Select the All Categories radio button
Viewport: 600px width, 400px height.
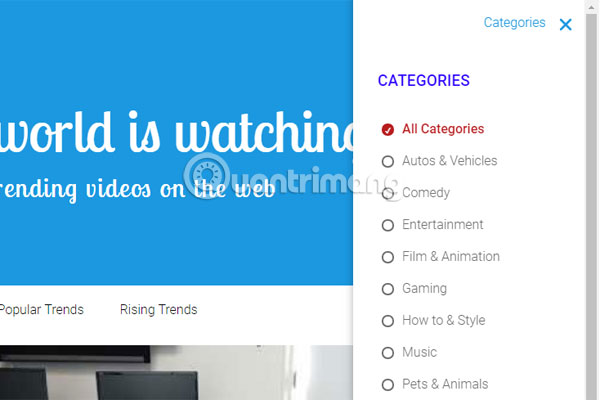click(x=388, y=129)
